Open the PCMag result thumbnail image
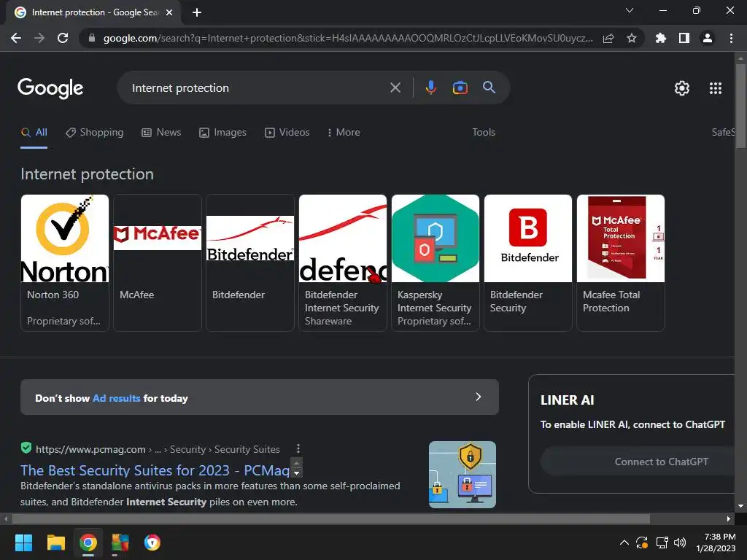747x560 pixels. click(x=462, y=475)
